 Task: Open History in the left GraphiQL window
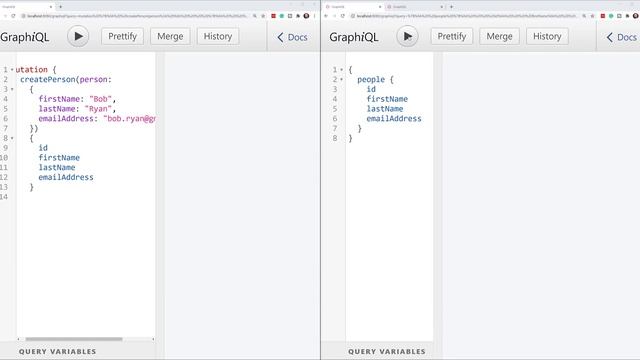pyautogui.click(x=218, y=36)
